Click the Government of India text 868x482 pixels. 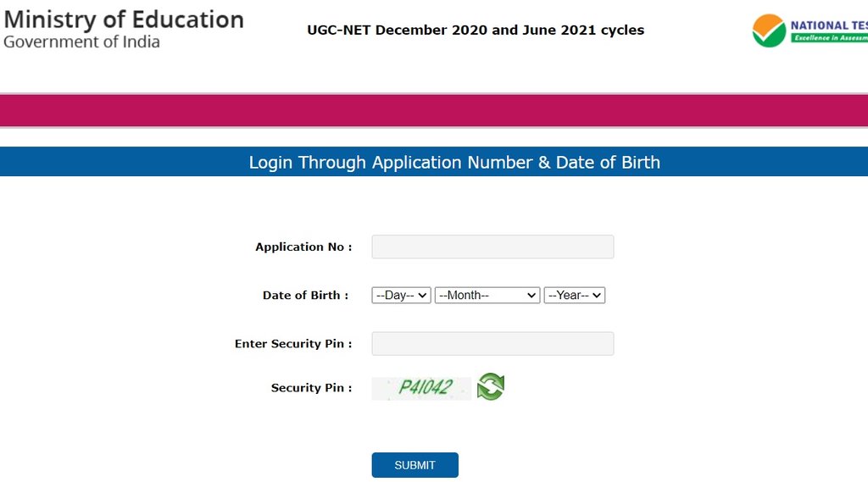(x=81, y=42)
